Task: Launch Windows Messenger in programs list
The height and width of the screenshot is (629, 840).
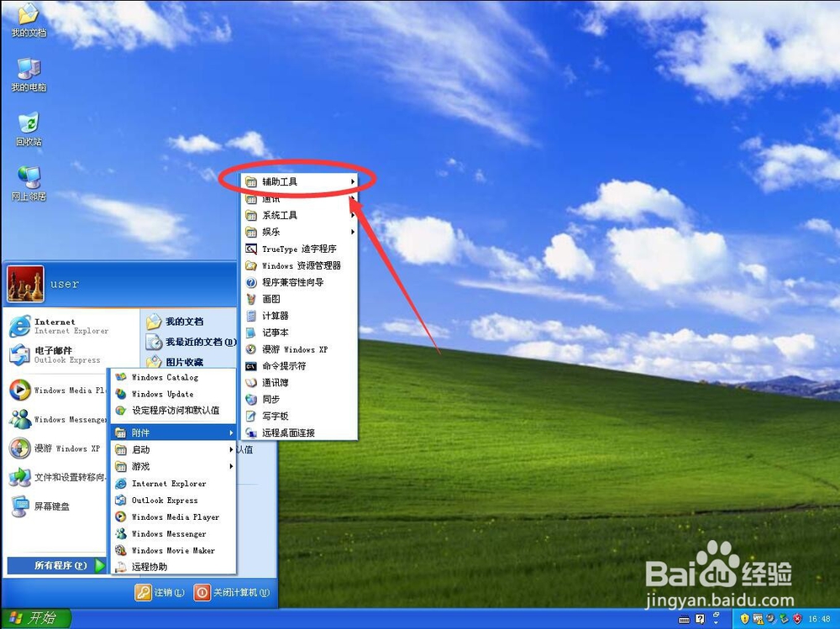Action: 173,533
